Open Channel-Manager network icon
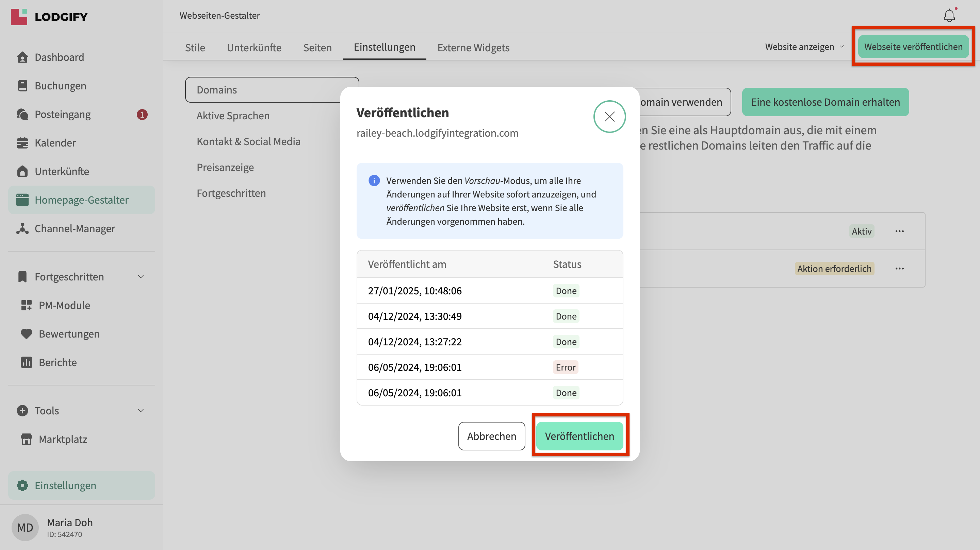The image size is (980, 550). (22, 228)
